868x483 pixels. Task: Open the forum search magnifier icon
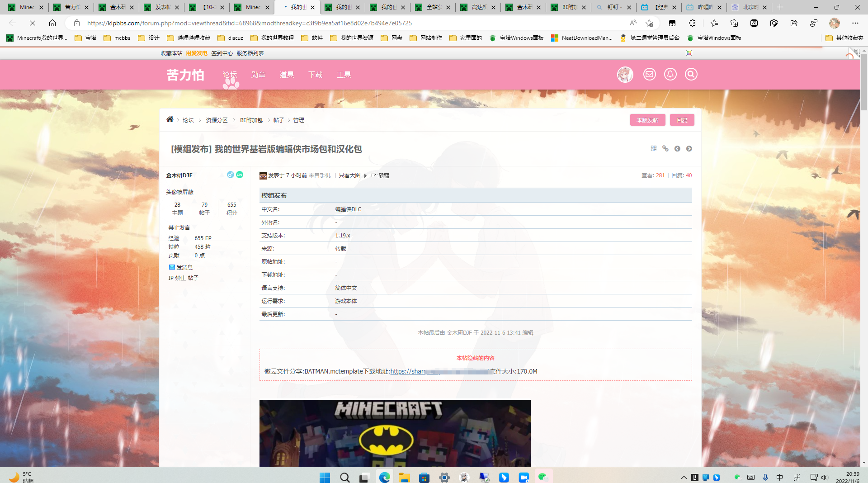(691, 74)
